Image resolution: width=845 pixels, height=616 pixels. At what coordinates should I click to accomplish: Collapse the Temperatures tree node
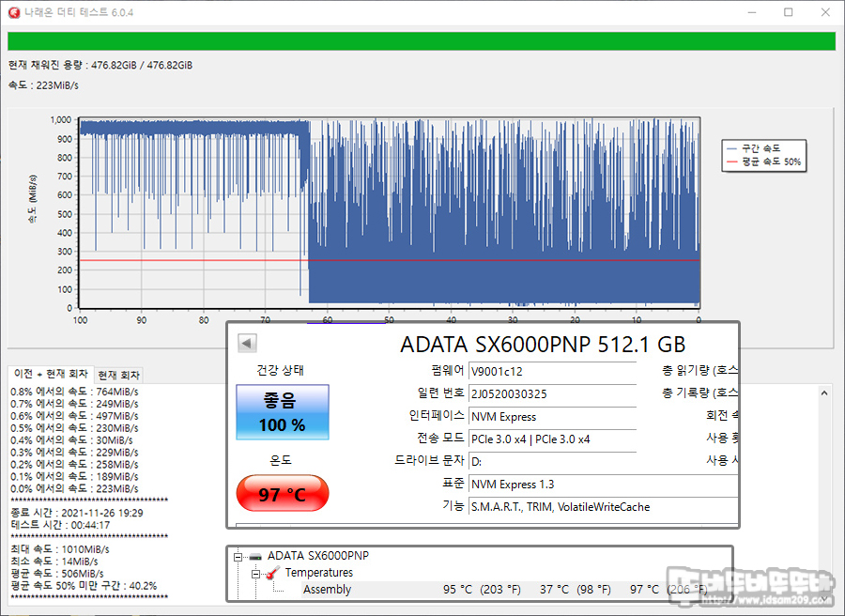256,574
